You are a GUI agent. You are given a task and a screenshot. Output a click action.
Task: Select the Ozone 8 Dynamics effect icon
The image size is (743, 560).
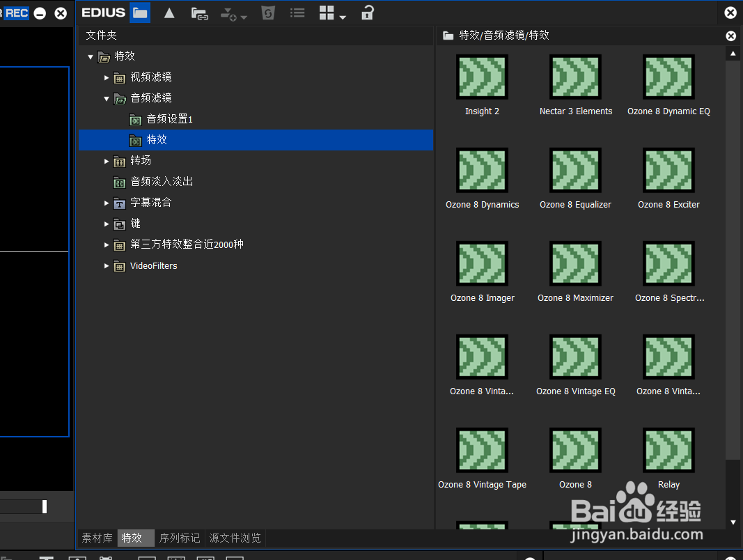point(482,170)
